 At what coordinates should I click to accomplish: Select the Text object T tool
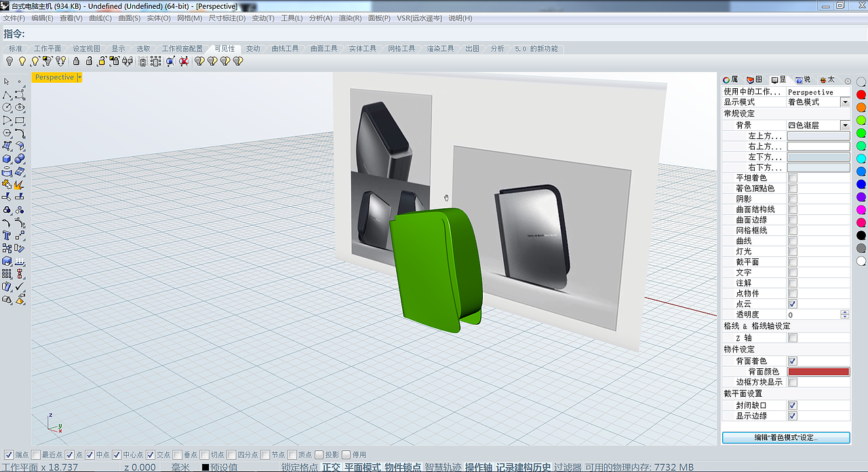(7, 235)
